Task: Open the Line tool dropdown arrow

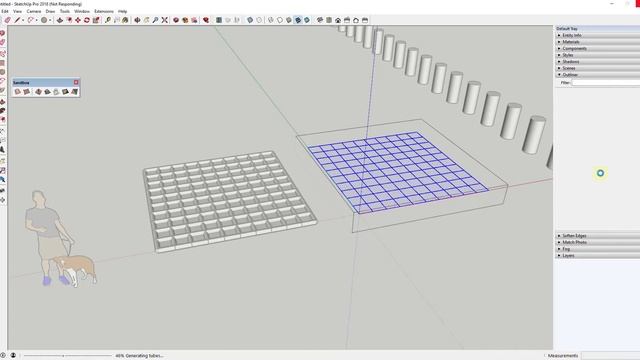Action: coord(23,20)
